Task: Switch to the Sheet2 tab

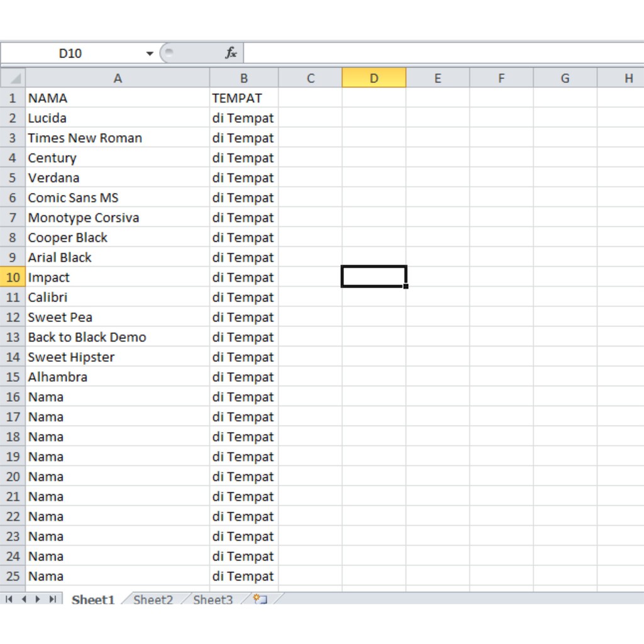Action: pyautogui.click(x=153, y=599)
